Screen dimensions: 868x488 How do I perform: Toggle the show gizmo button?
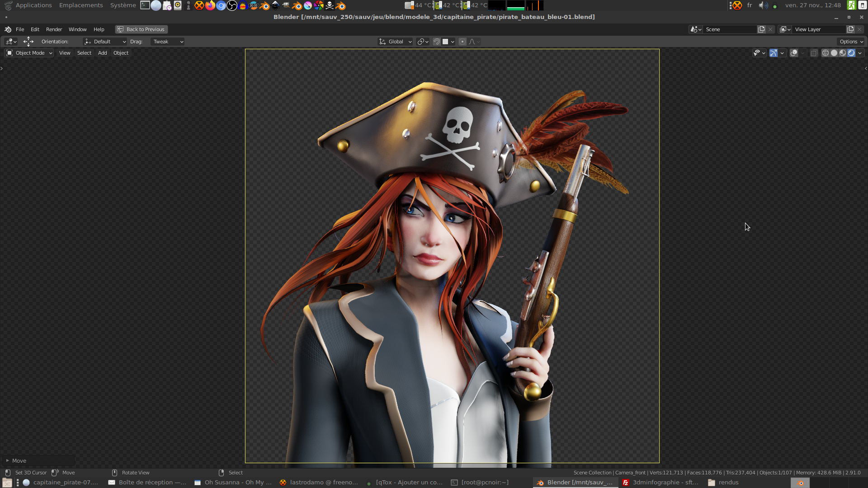[774, 53]
